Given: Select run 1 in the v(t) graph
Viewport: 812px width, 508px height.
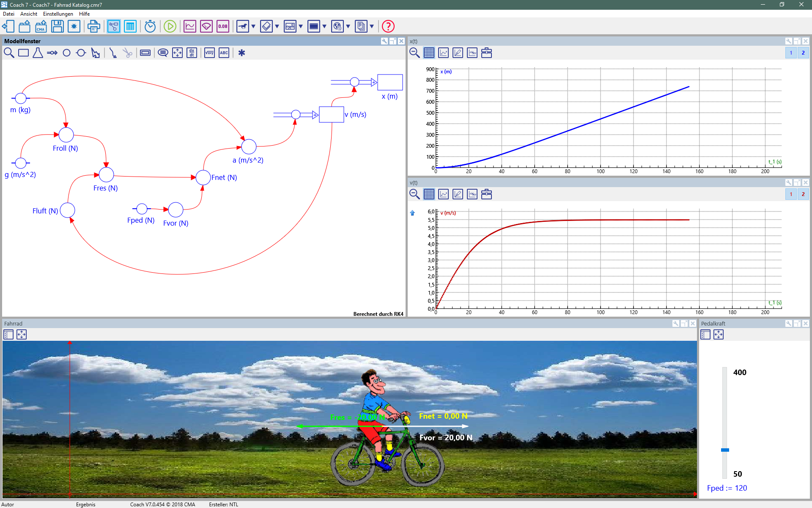Looking at the screenshot, I should [790, 194].
